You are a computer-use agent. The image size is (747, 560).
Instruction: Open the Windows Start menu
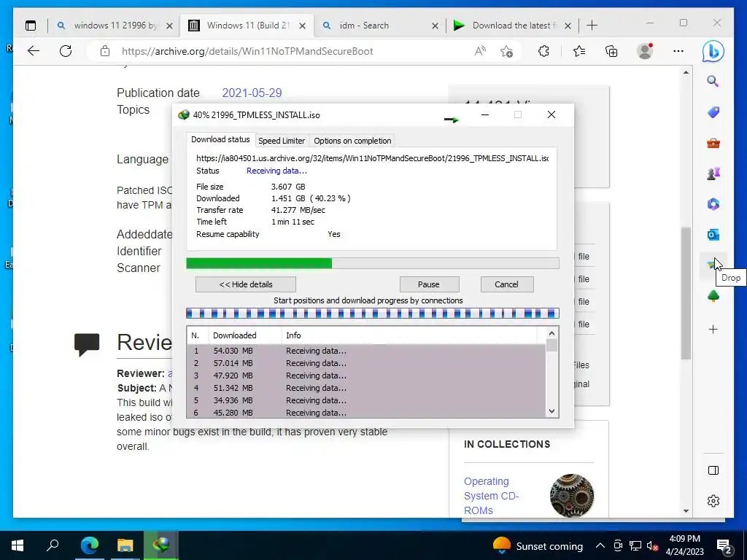18,545
